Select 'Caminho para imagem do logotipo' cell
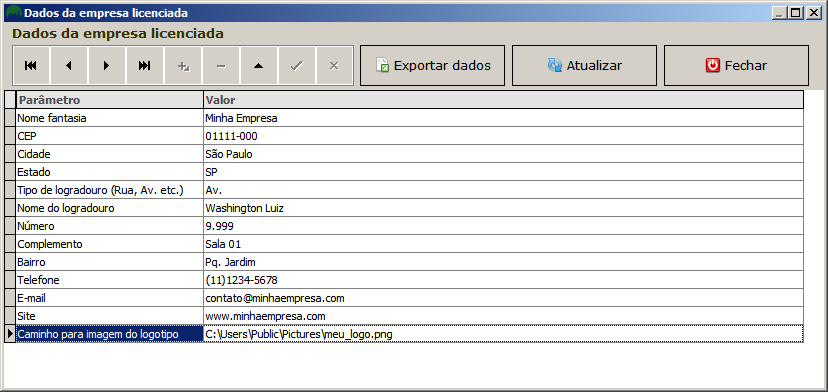Viewport: 828px width, 392px height. [x=110, y=334]
